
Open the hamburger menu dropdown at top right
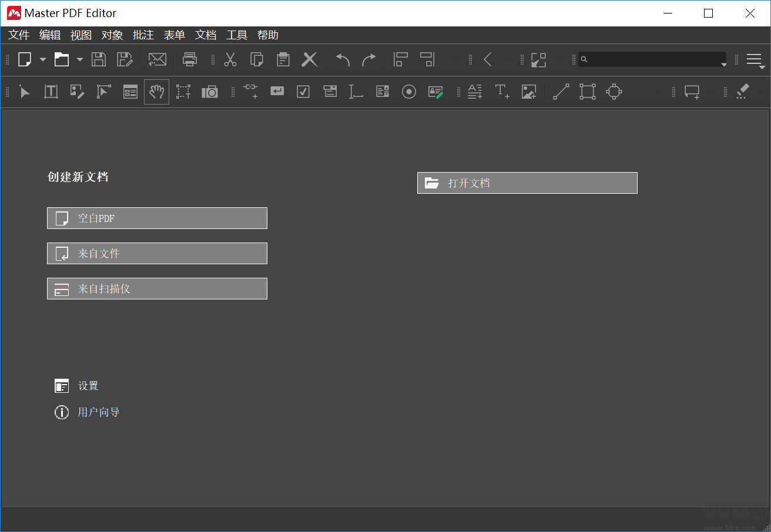[754, 59]
